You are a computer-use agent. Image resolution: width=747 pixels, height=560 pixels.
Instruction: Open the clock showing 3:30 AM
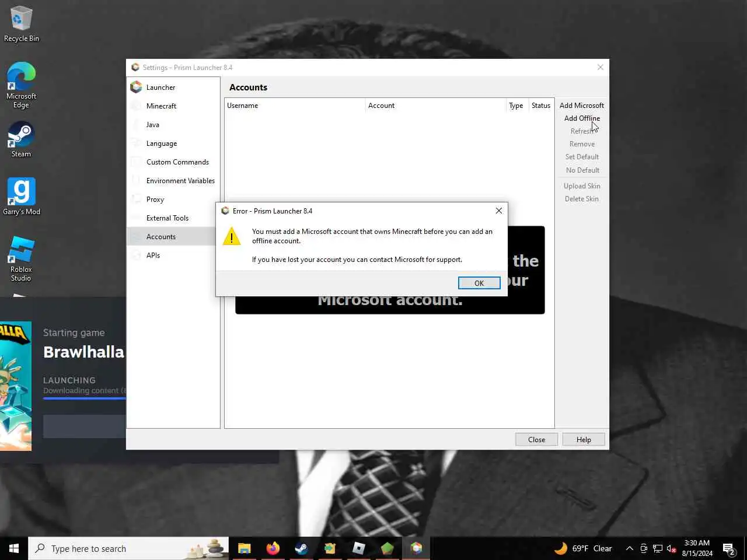[697, 548]
